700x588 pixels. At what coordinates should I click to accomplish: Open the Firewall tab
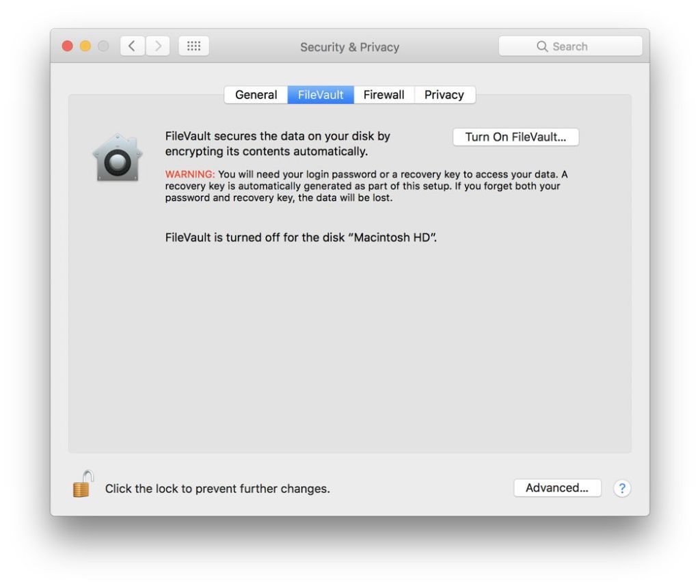coord(383,95)
